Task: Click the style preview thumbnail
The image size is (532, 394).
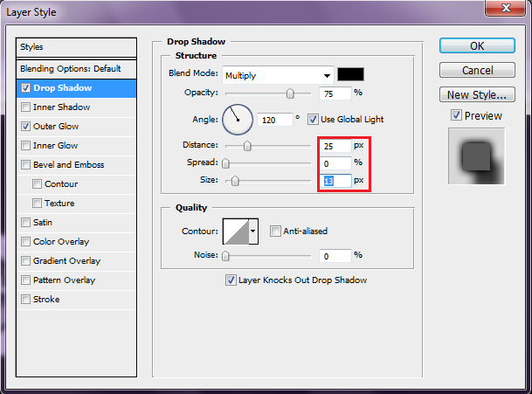Action: pos(476,156)
